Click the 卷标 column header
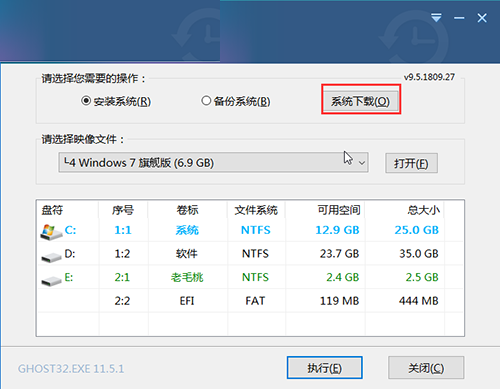The width and height of the screenshot is (500, 389). (187, 210)
